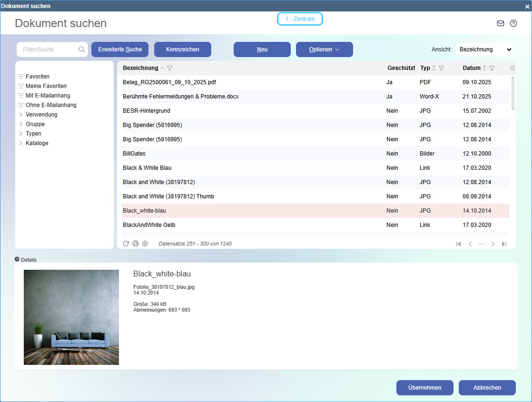Collapse the Details section
532x402 pixels.
coord(18,260)
